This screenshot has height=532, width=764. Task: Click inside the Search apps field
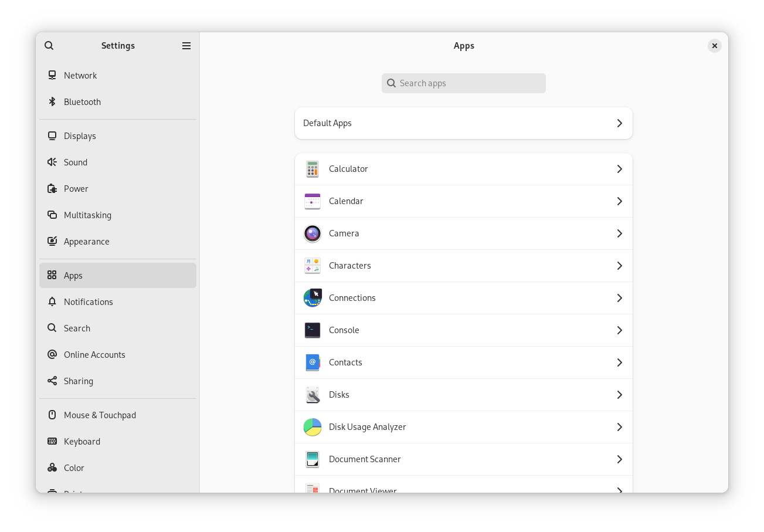click(464, 83)
